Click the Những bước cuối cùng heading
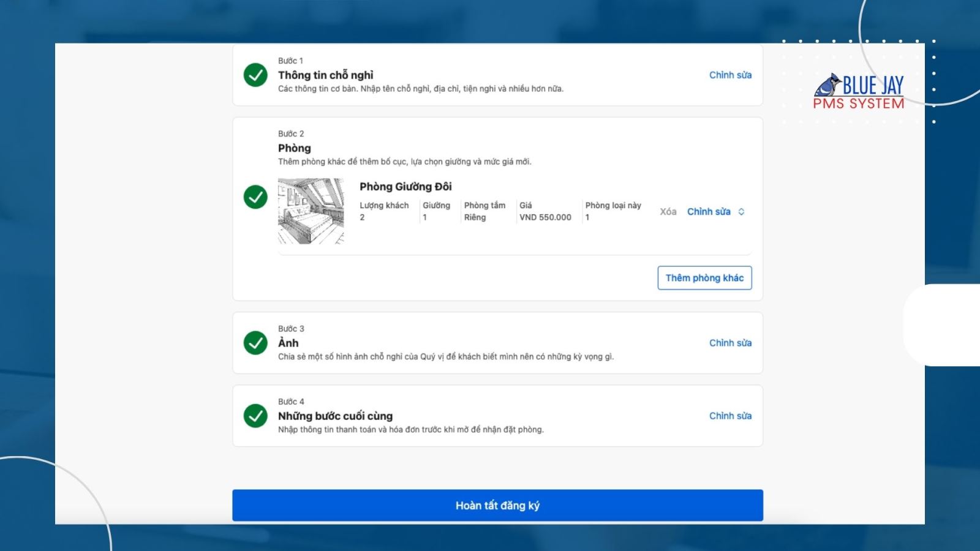The height and width of the screenshot is (551, 980). [x=335, y=416]
